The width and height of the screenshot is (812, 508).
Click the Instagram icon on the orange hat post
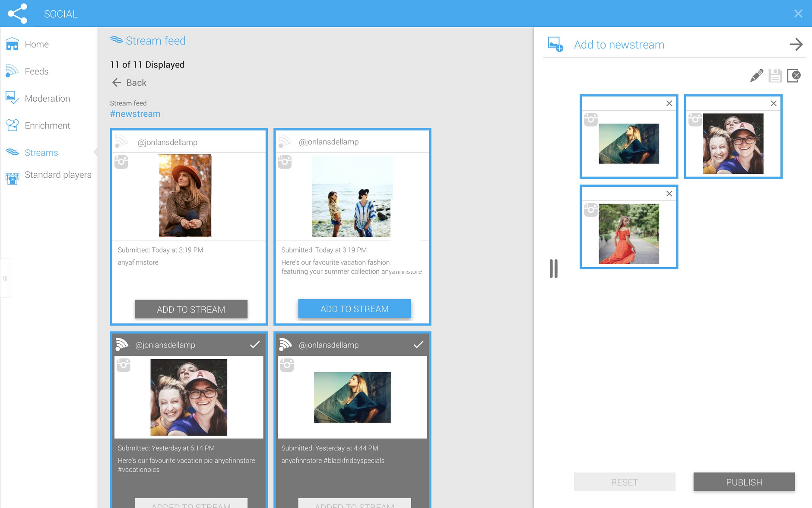click(121, 162)
